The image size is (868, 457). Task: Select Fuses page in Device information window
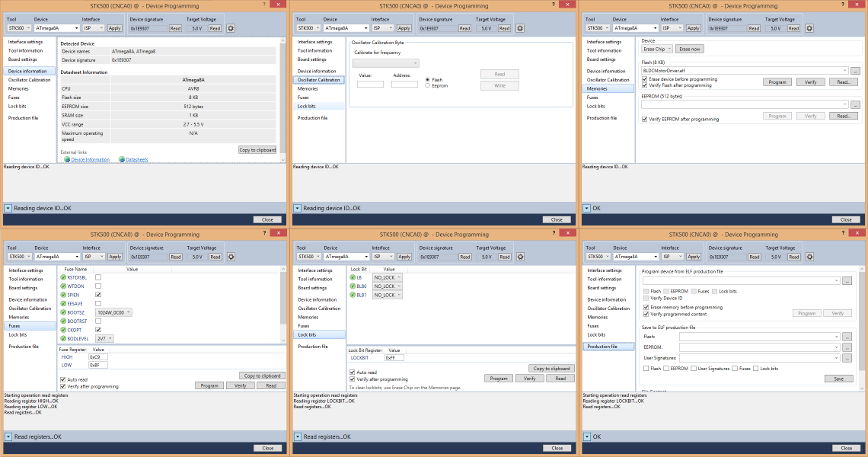tap(14, 97)
